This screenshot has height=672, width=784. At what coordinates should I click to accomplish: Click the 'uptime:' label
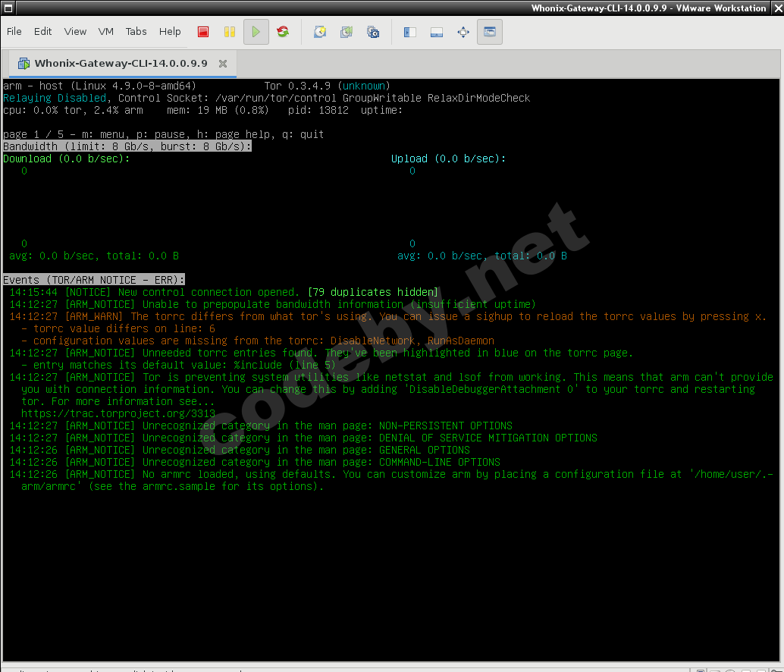coord(381,110)
